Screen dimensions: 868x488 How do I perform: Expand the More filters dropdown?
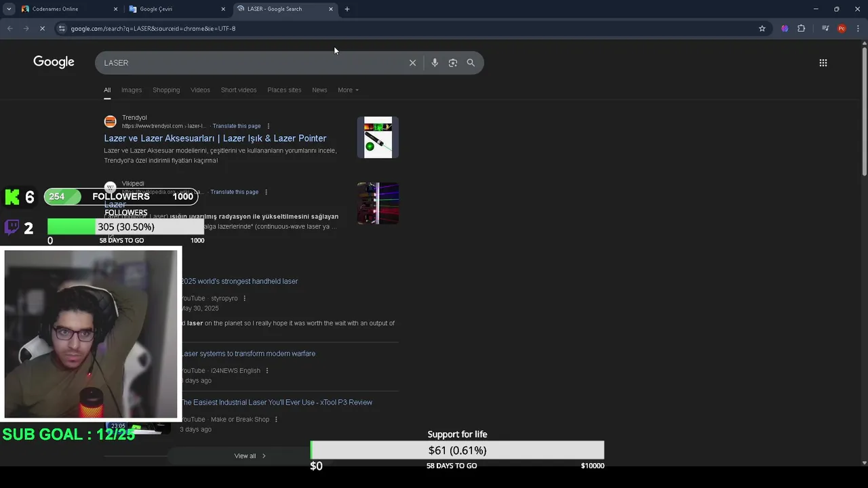348,90
